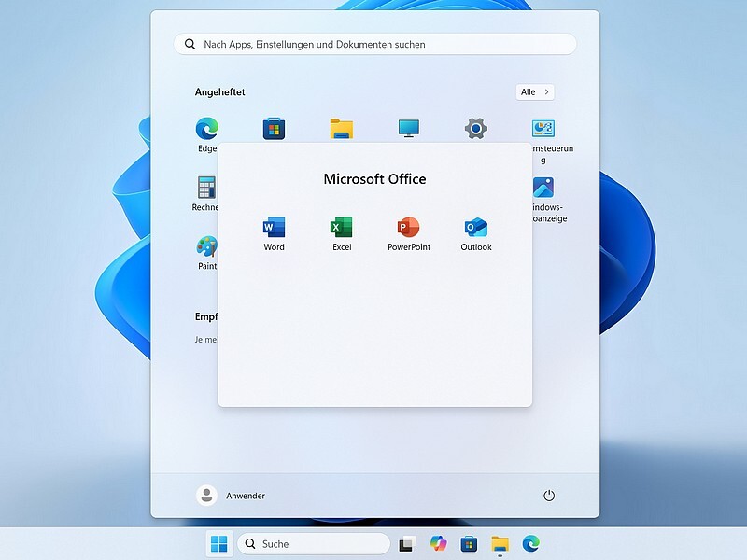Rename the folder via Microsoft Office title
Viewport: 747px width, 560px height.
point(375,179)
